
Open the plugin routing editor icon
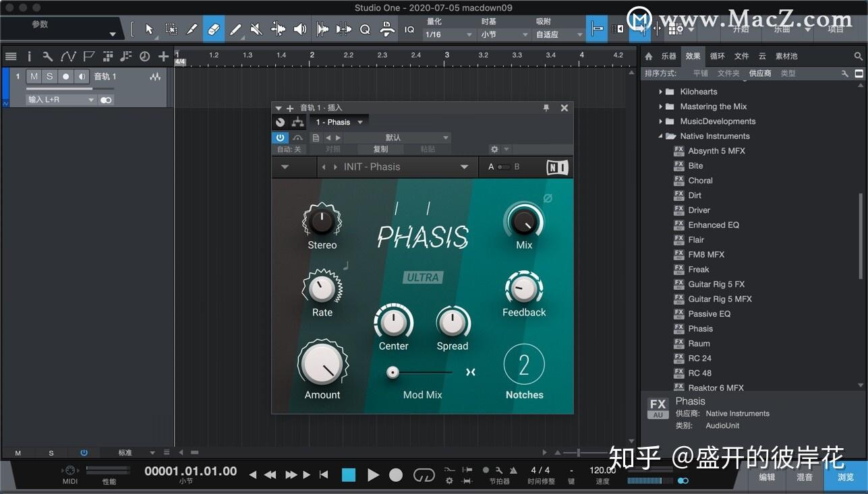(x=297, y=122)
